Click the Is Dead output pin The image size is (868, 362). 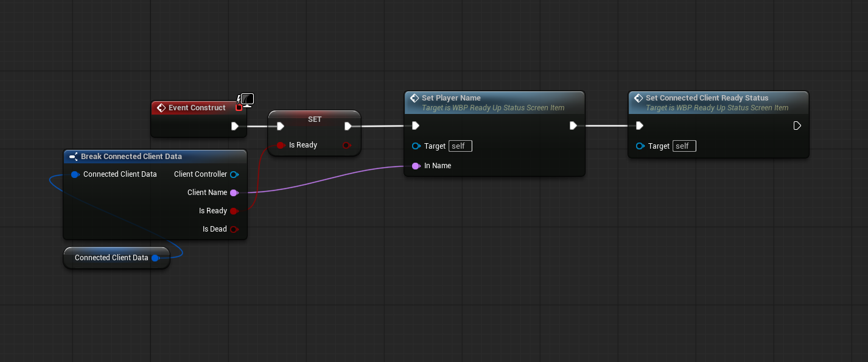[x=234, y=229]
